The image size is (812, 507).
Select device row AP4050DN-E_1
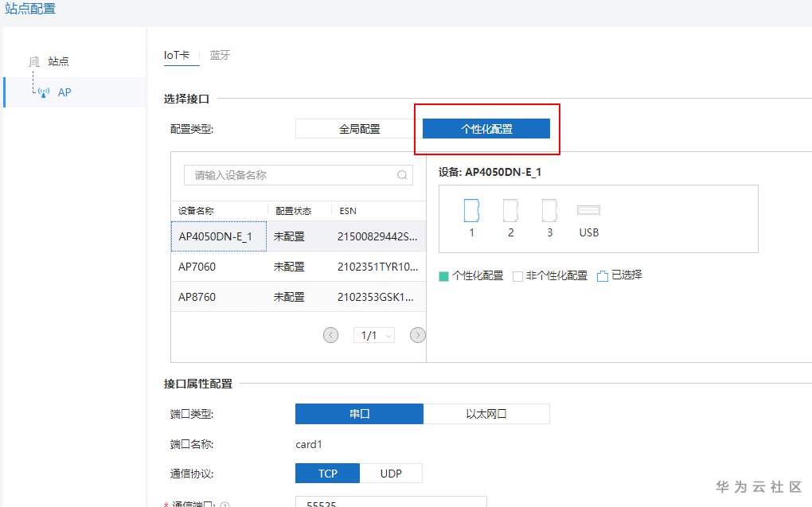click(x=299, y=236)
